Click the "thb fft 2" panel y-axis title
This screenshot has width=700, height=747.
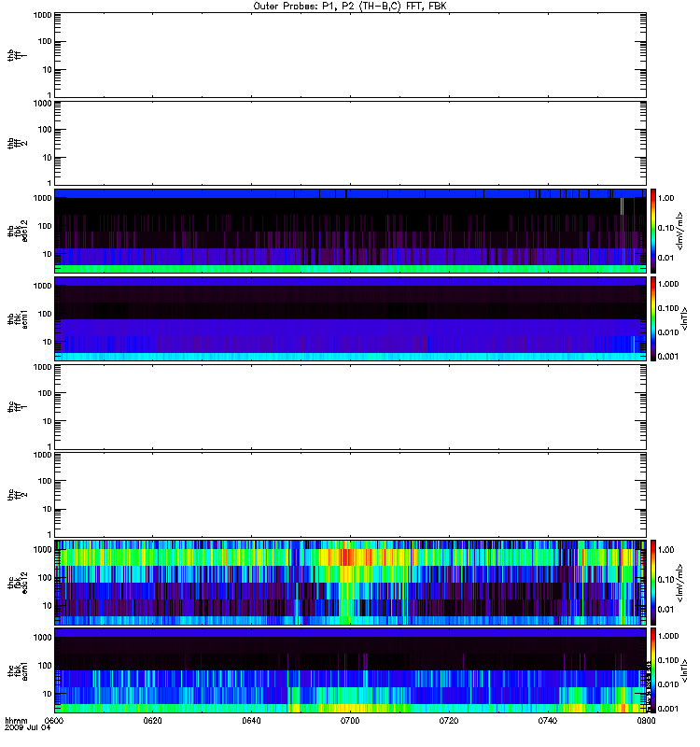point(17,144)
